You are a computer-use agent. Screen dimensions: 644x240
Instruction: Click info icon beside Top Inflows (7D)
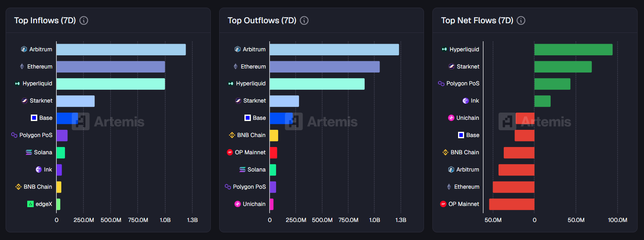[84, 20]
